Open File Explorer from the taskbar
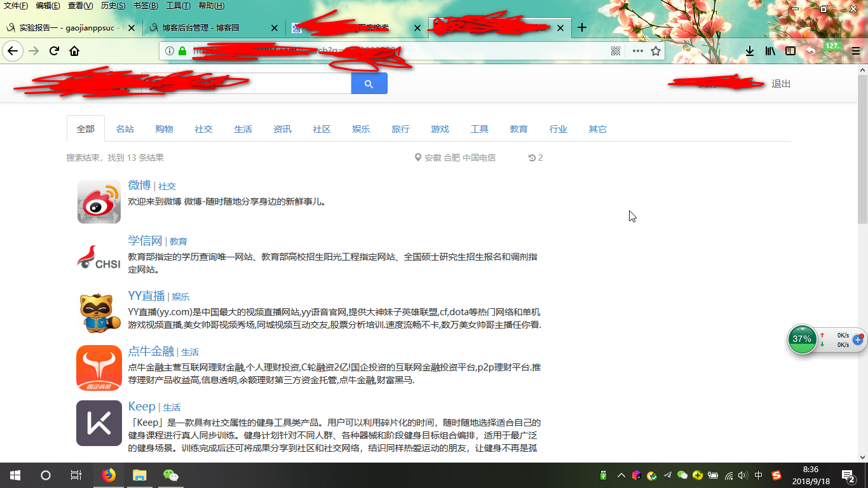Screen dimensions: 868x488 [140, 475]
